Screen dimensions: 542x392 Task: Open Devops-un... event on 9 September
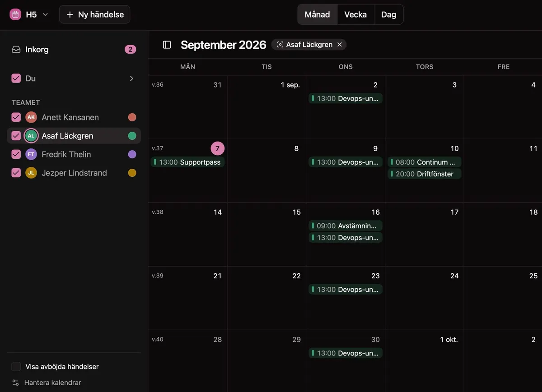point(346,162)
